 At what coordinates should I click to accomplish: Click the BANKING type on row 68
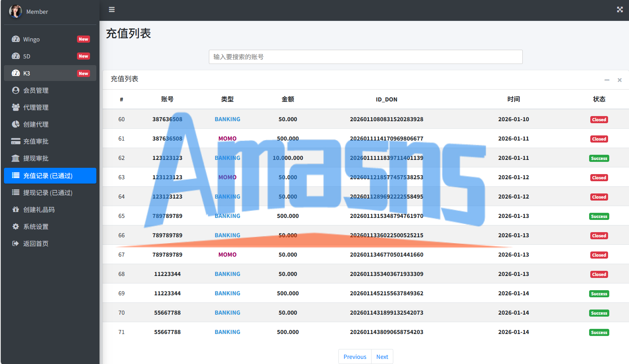(x=227, y=274)
